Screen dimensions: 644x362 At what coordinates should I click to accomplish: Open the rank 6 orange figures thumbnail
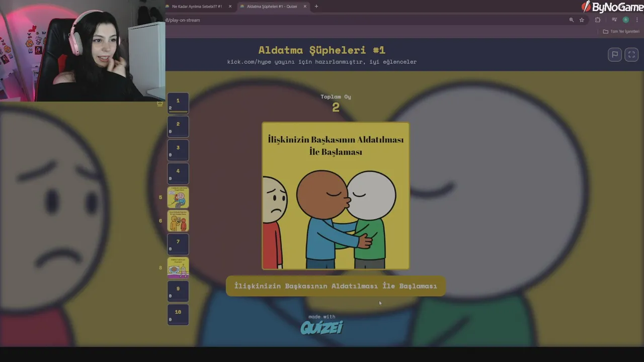point(178,221)
